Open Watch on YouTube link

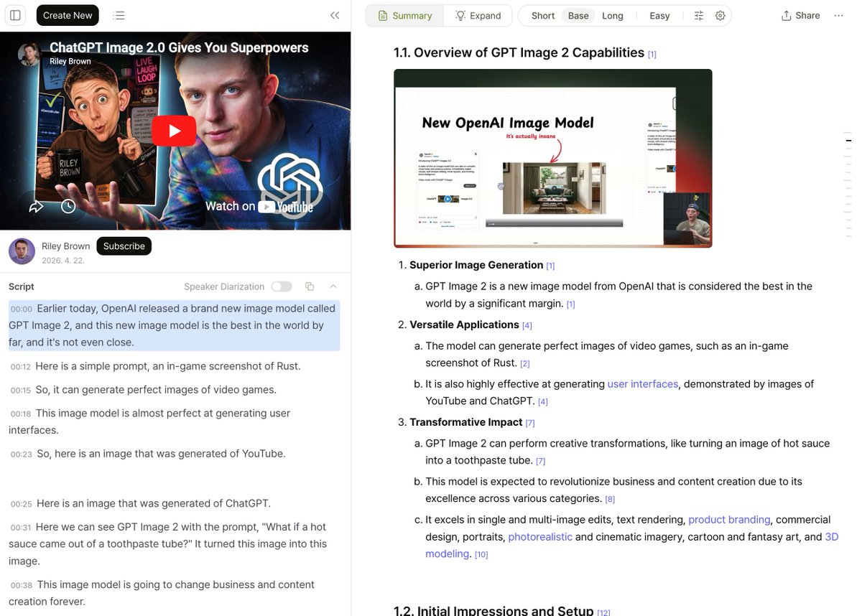pos(259,207)
